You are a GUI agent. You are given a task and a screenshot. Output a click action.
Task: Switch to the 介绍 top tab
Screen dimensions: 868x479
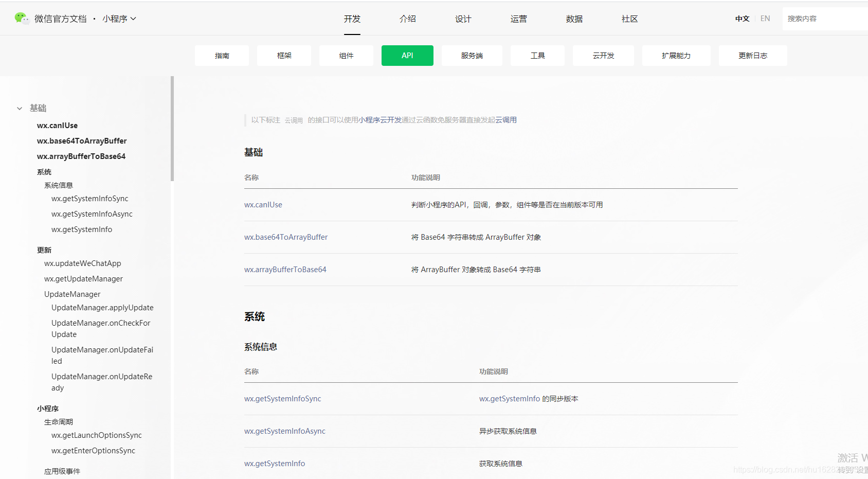pyautogui.click(x=408, y=19)
